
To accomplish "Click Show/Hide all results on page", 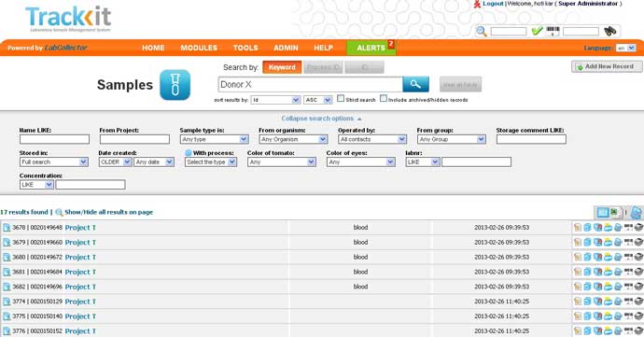I will click(x=108, y=212).
